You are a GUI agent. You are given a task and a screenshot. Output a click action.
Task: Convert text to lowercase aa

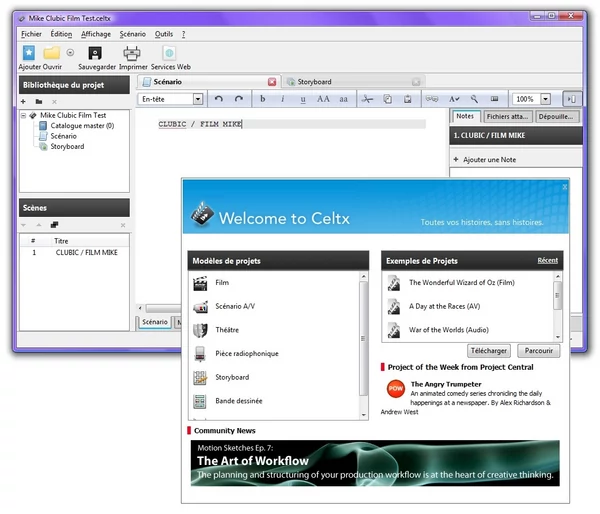343,99
